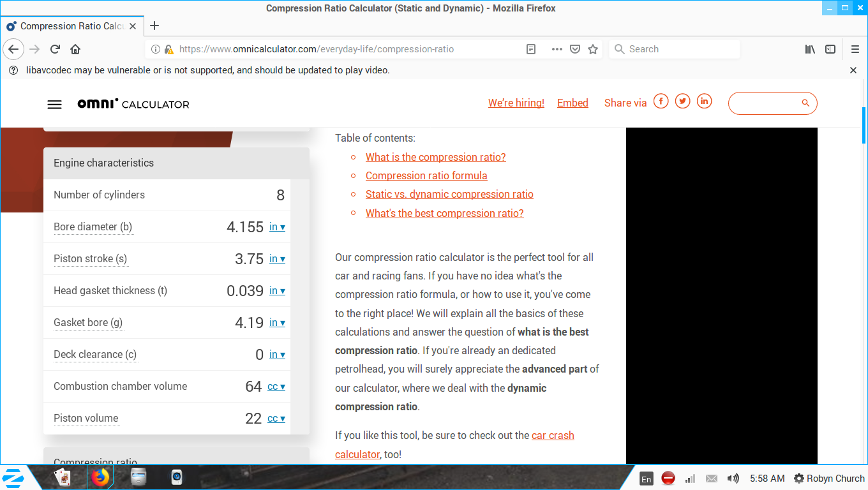The height and width of the screenshot is (490, 868).
Task: Open a new browser tab
Action: pyautogui.click(x=154, y=26)
